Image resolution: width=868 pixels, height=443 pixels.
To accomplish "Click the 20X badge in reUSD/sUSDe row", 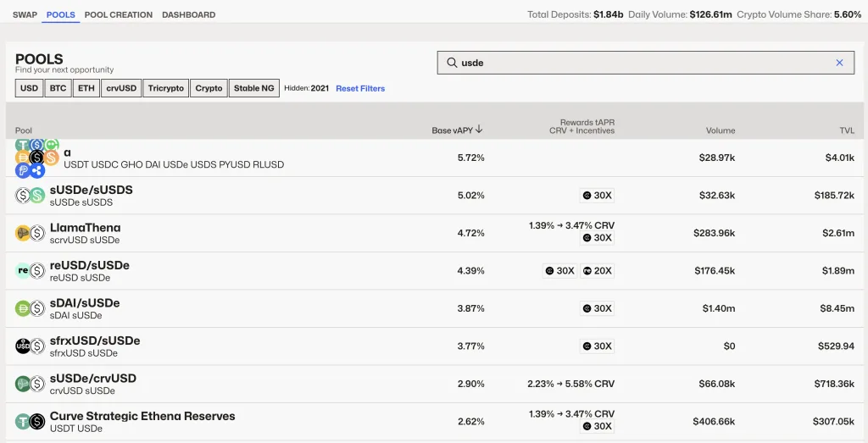I will [x=598, y=270].
